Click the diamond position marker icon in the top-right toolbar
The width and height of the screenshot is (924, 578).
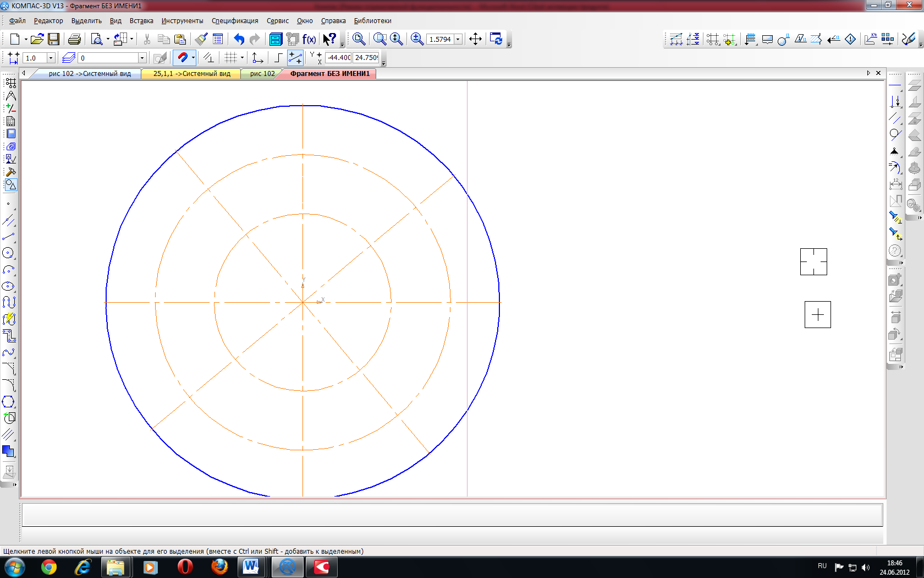click(x=850, y=39)
